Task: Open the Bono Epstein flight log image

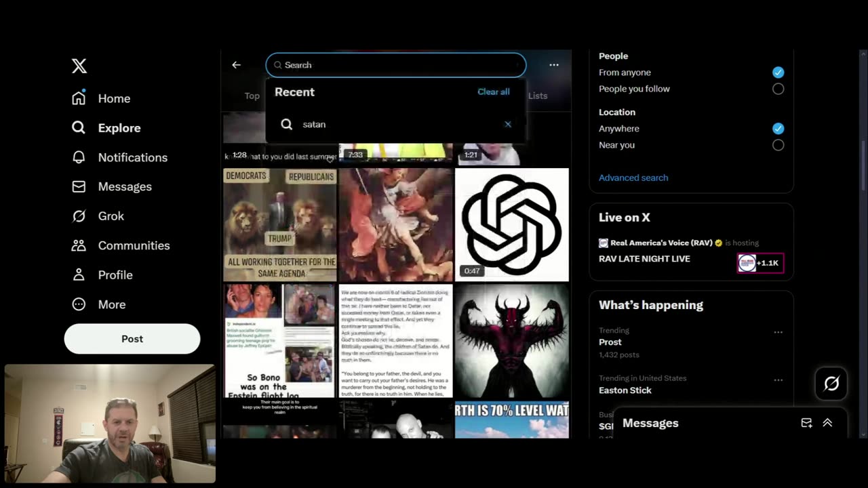Action: click(x=280, y=340)
